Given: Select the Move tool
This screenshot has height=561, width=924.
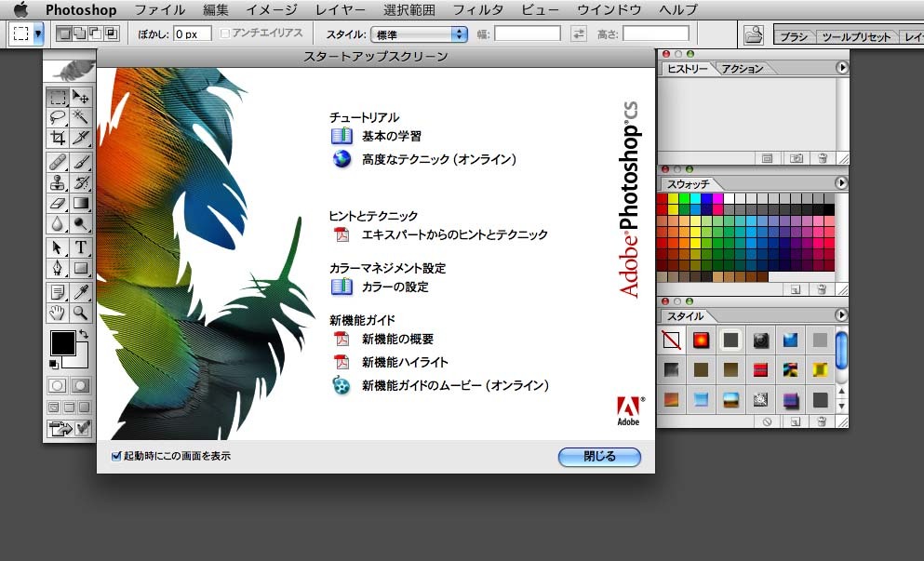Looking at the screenshot, I should [81, 97].
